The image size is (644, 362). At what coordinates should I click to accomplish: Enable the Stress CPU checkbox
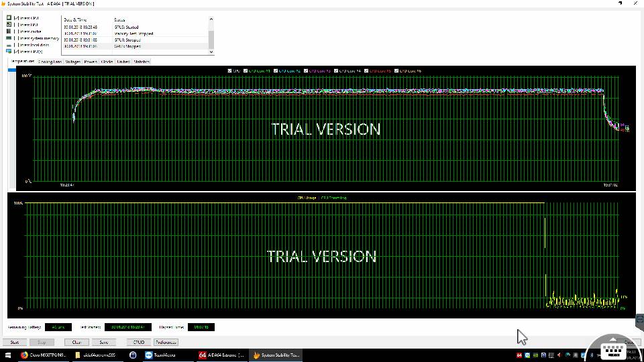16,18
